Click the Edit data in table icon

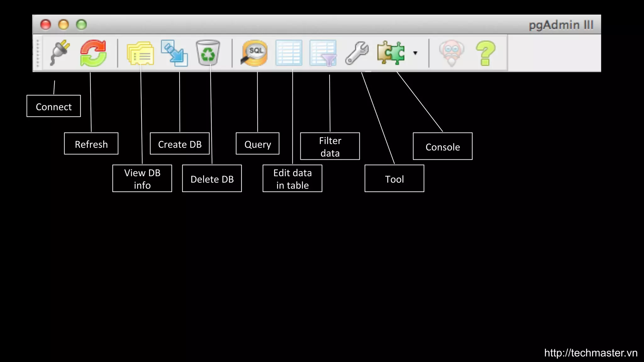tap(289, 52)
